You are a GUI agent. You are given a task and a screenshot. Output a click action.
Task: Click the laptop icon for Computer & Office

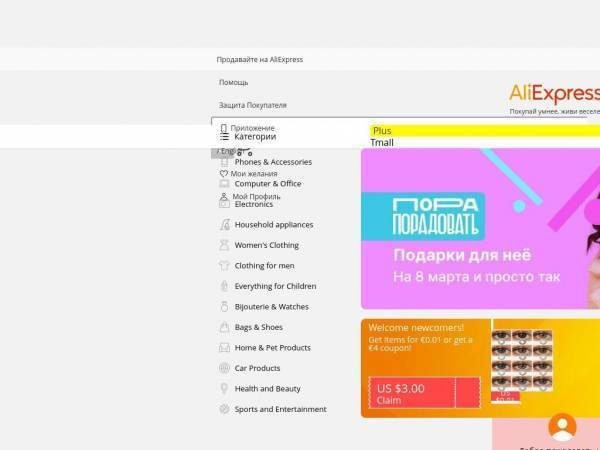tap(225, 184)
